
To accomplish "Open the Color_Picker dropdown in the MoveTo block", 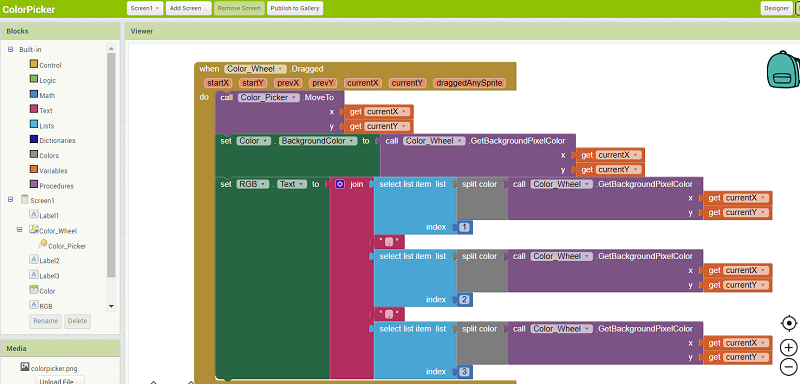I will [269, 97].
